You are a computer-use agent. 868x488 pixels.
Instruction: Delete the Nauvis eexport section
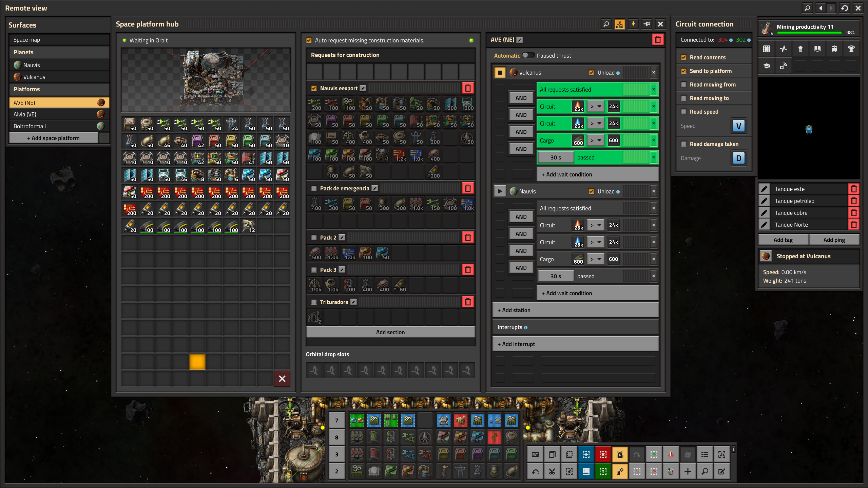468,88
